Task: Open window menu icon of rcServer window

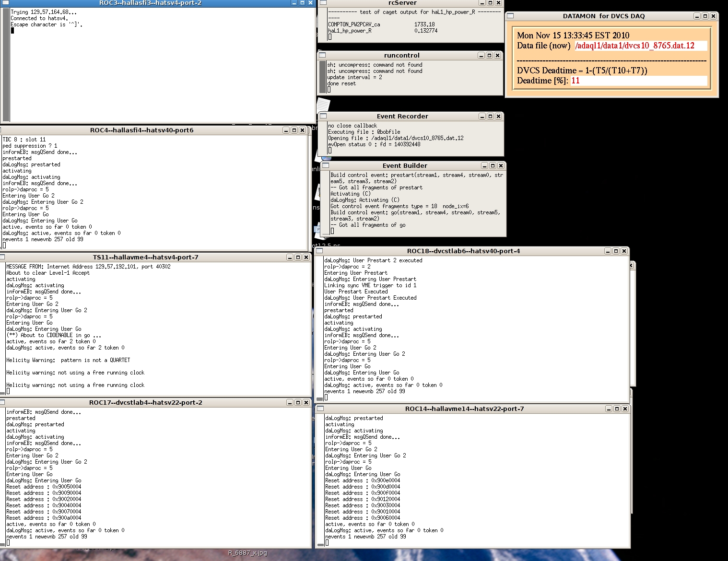Action: pos(323,2)
